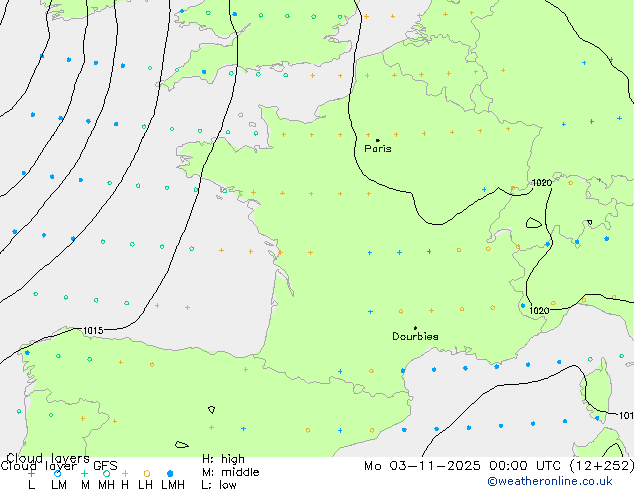
Task: Click the "LMH" legend text label
Action: coord(173,485)
